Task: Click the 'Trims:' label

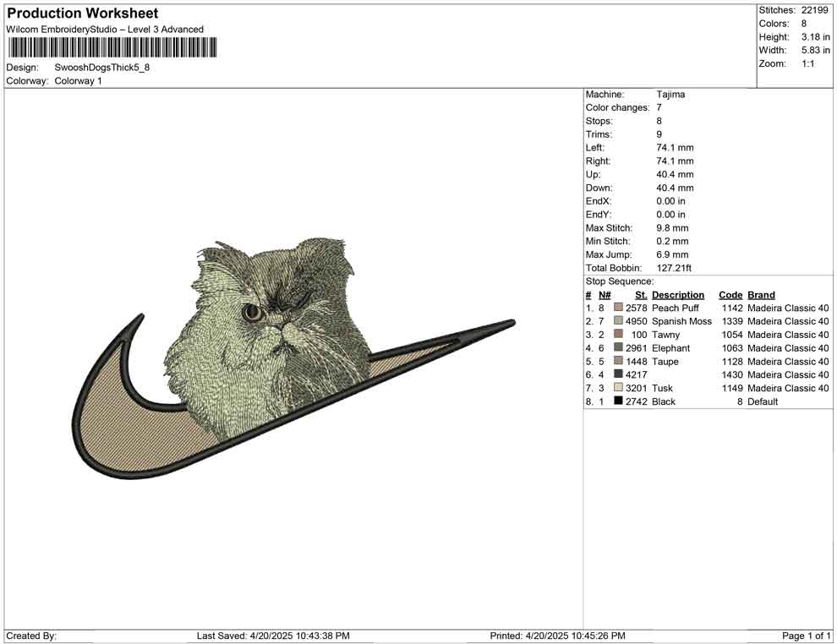Action: point(599,134)
